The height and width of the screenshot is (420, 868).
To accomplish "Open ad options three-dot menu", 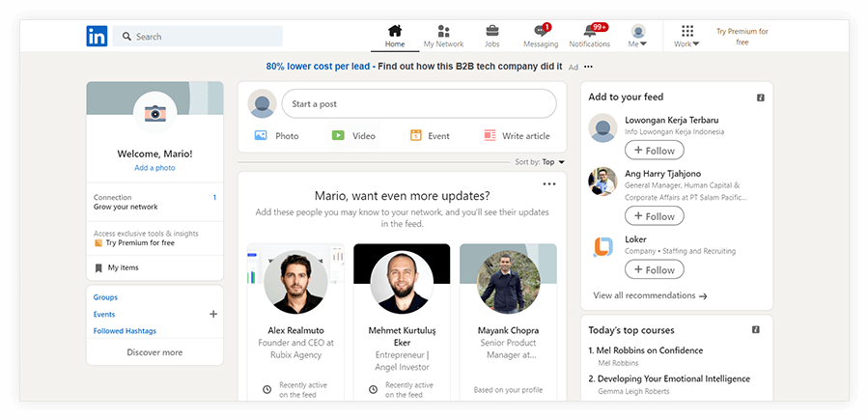I will pyautogui.click(x=588, y=67).
